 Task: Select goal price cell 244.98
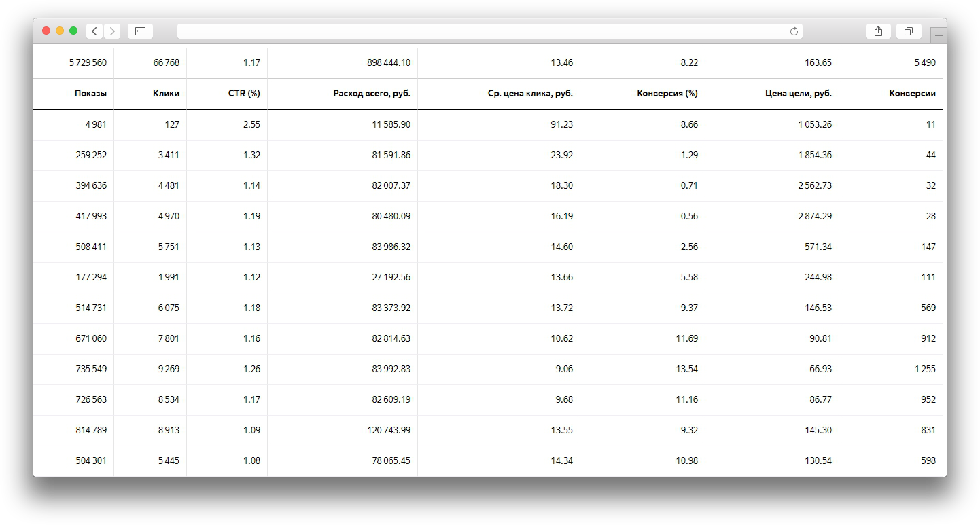coord(818,277)
